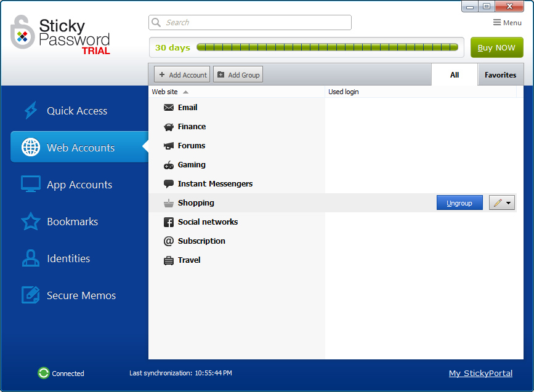Click the Secure Memos notepad icon
534x392 pixels.
[x=31, y=295]
